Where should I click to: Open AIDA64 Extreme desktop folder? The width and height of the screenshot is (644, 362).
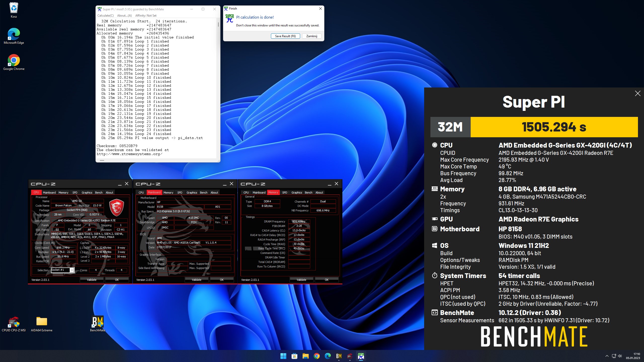42,324
